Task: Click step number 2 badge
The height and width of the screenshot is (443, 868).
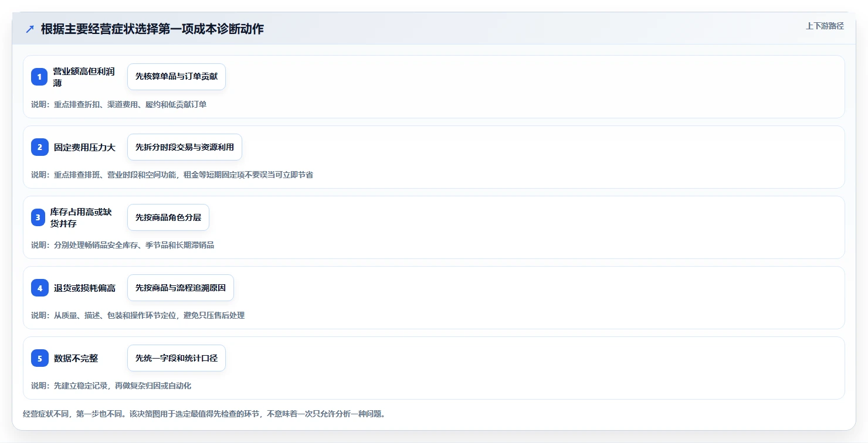Action: (x=39, y=147)
